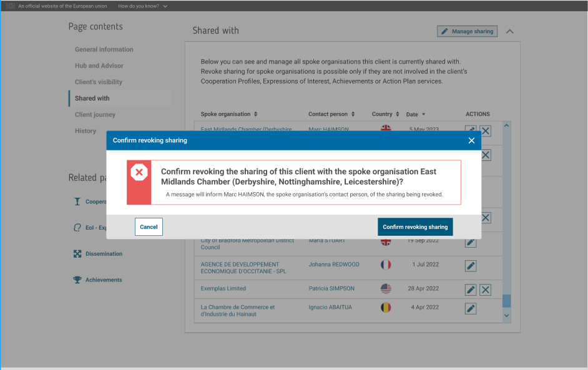Click the red error icon in dialog
588x370 pixels.
[139, 172]
